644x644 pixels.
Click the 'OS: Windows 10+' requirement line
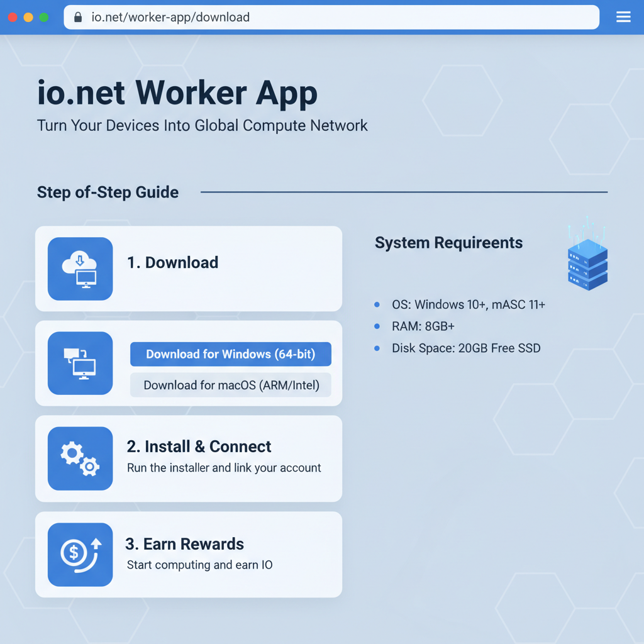[x=468, y=305]
